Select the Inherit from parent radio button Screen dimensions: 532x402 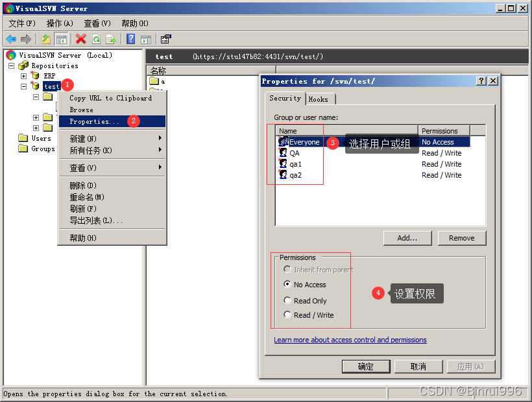pos(287,269)
